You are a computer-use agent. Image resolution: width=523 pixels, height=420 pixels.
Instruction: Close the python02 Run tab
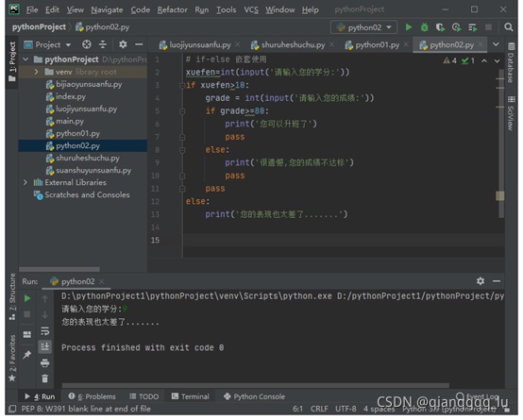(102, 281)
